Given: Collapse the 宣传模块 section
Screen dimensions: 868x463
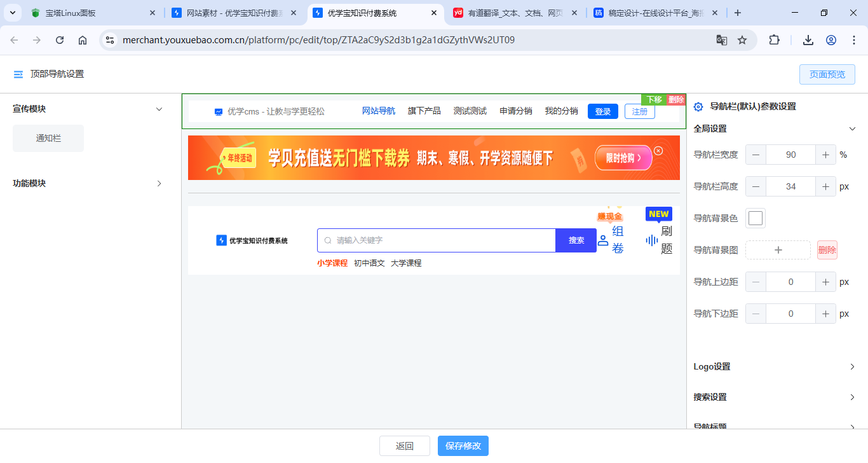Looking at the screenshot, I should click(159, 109).
